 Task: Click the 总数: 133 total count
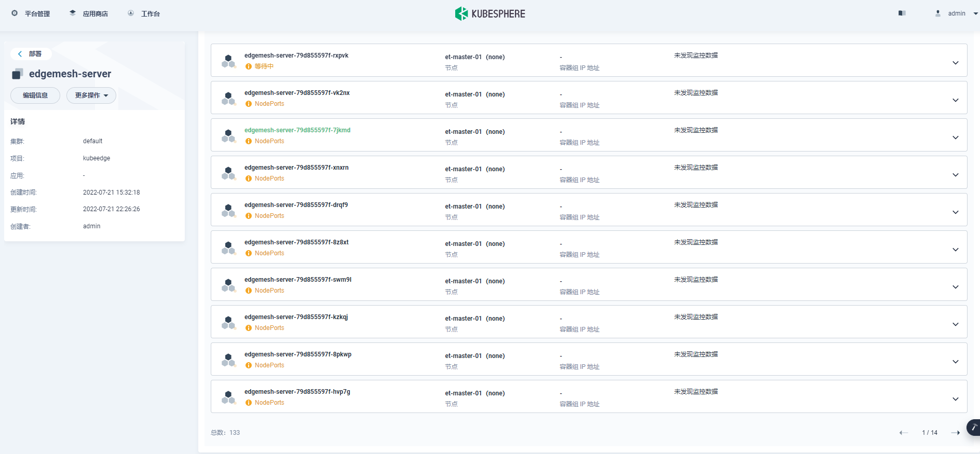pos(225,433)
